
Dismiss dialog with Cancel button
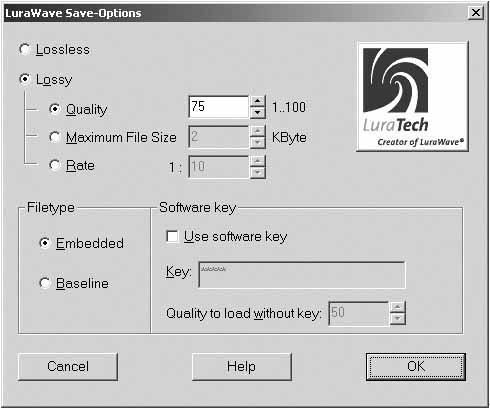tap(68, 367)
